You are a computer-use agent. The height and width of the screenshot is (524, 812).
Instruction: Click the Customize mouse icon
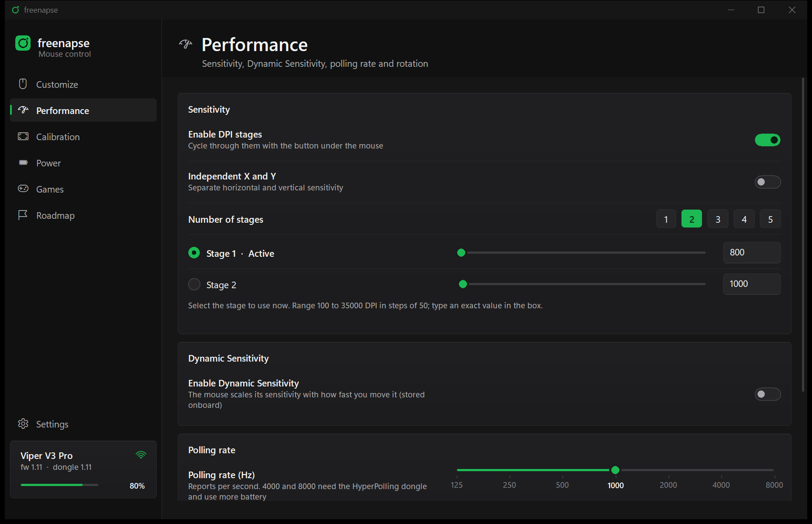[x=23, y=84]
